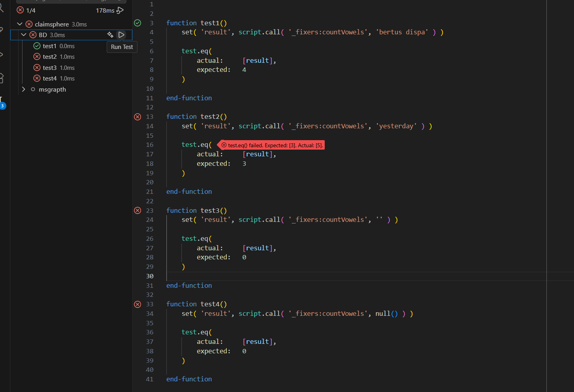Screen dimensions: 574x392
Task: Select the test3 row in the test tree
Action: [x=71, y=68]
